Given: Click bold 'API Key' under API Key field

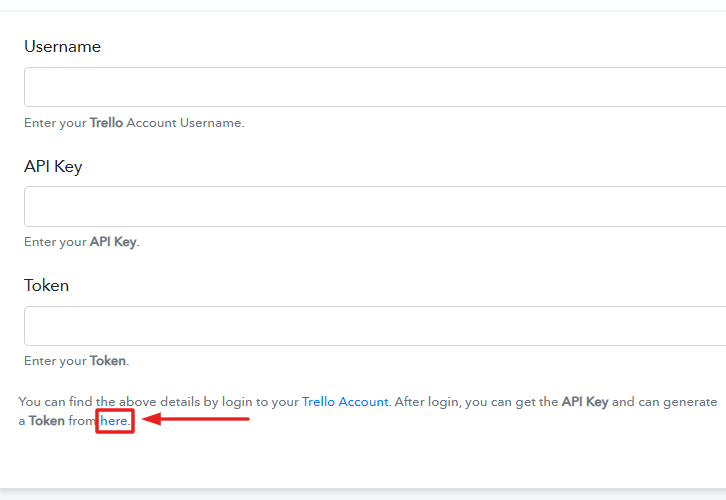Looking at the screenshot, I should [x=113, y=242].
